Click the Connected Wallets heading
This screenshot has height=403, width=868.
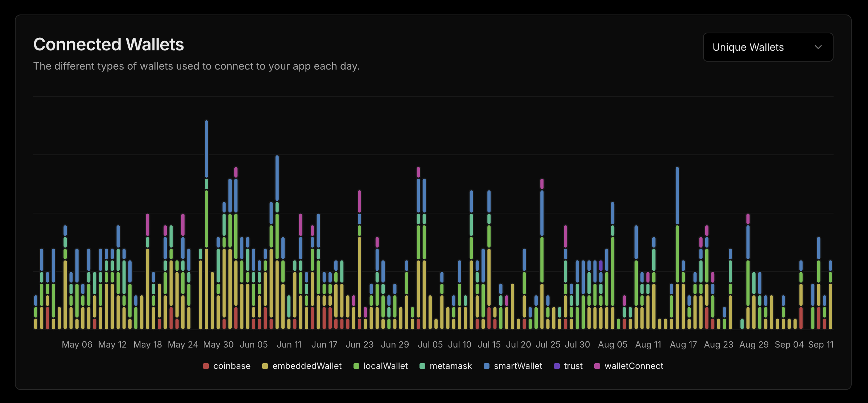[x=108, y=45]
